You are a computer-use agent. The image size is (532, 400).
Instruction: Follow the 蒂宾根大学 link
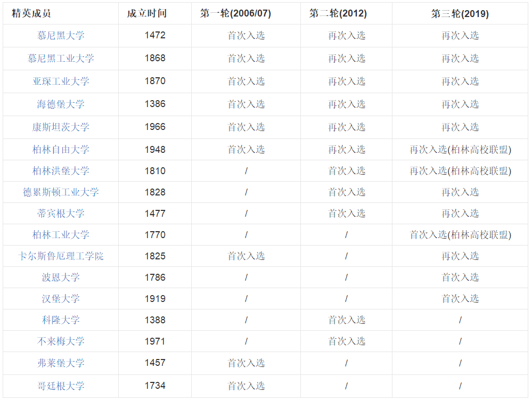point(61,214)
